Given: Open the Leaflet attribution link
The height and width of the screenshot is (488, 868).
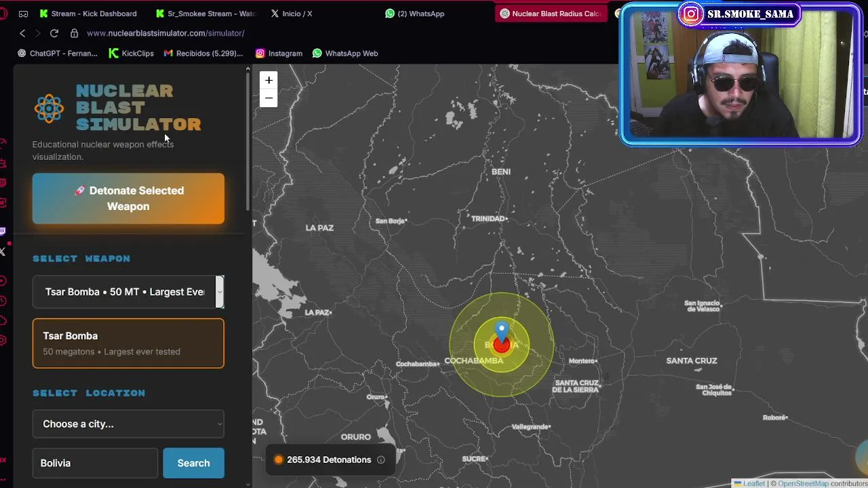Looking at the screenshot, I should tap(749, 483).
